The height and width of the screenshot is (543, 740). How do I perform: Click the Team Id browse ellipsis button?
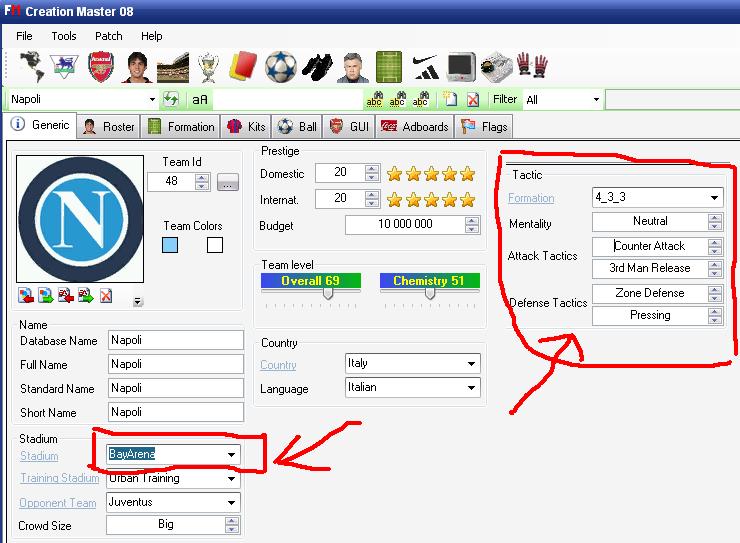(x=228, y=182)
